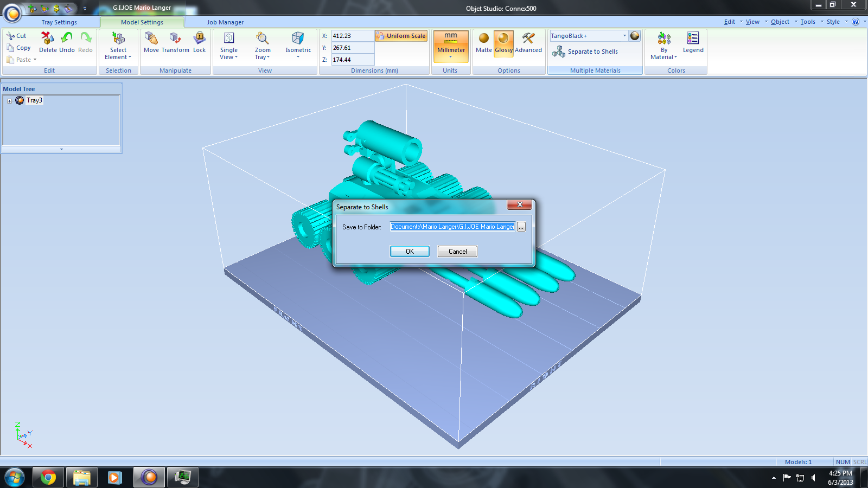Open the By Material colors dropdown
The width and height of the screenshot is (868, 488).
[664, 46]
